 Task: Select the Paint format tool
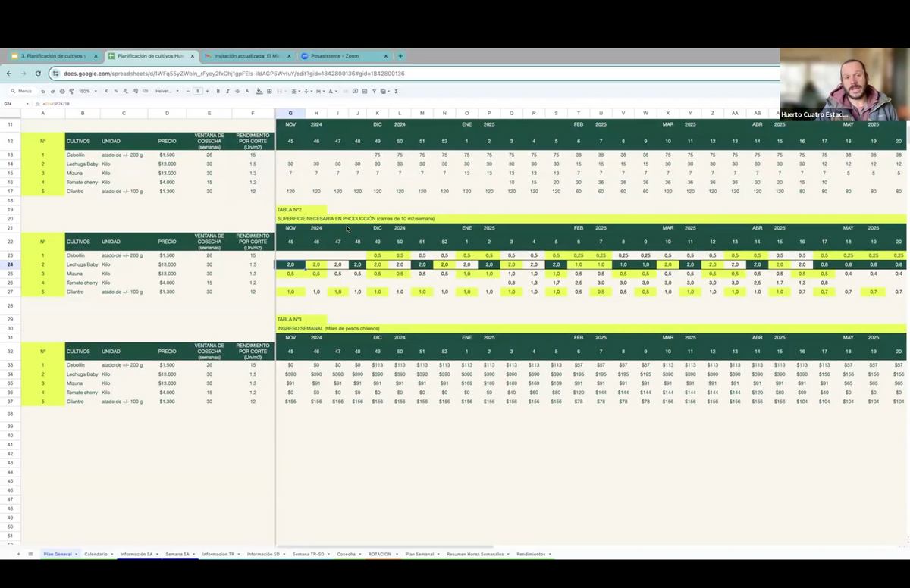pyautogui.click(x=71, y=91)
